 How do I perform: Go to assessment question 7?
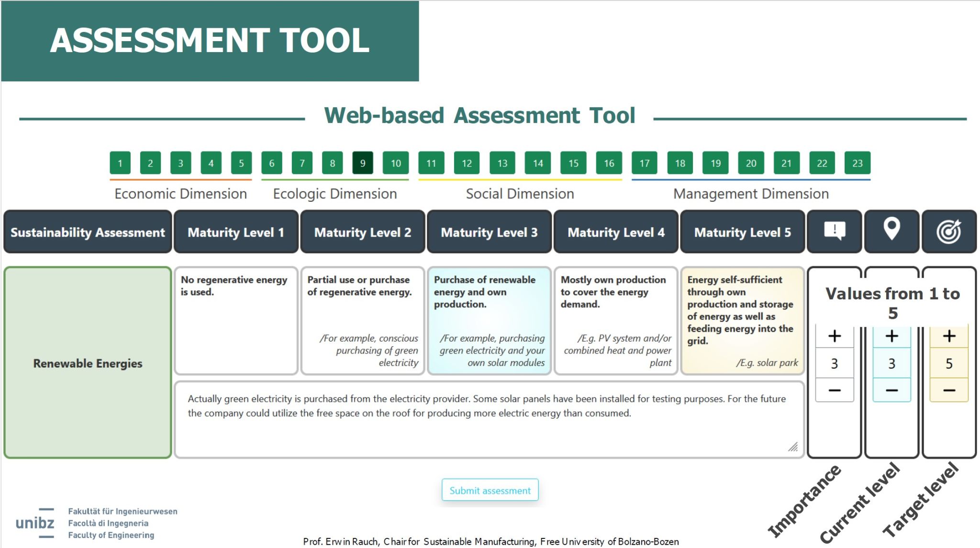[x=302, y=163]
